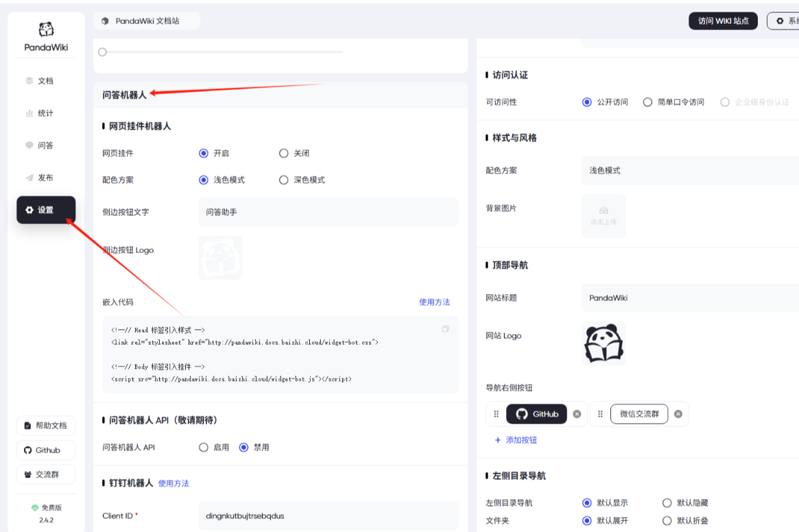Copy the embed code with copy icon
Screen dimensions: 799x532
pyautogui.click(x=445, y=329)
